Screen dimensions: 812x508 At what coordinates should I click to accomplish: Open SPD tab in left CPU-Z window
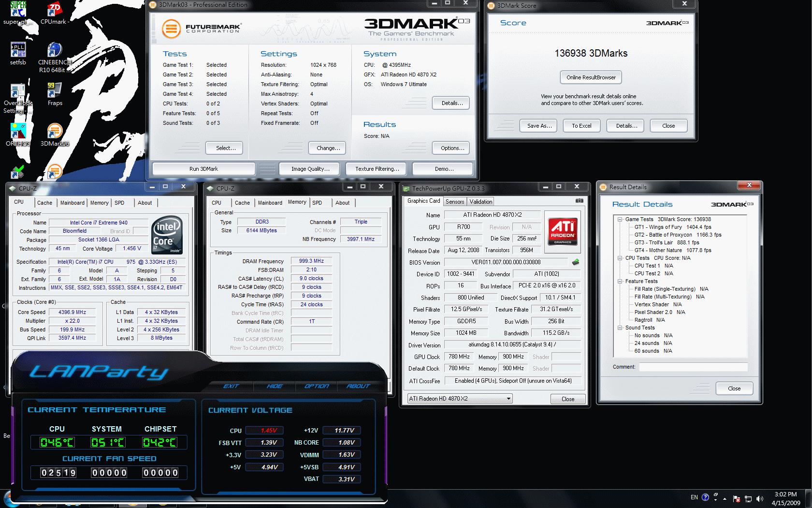pyautogui.click(x=119, y=203)
